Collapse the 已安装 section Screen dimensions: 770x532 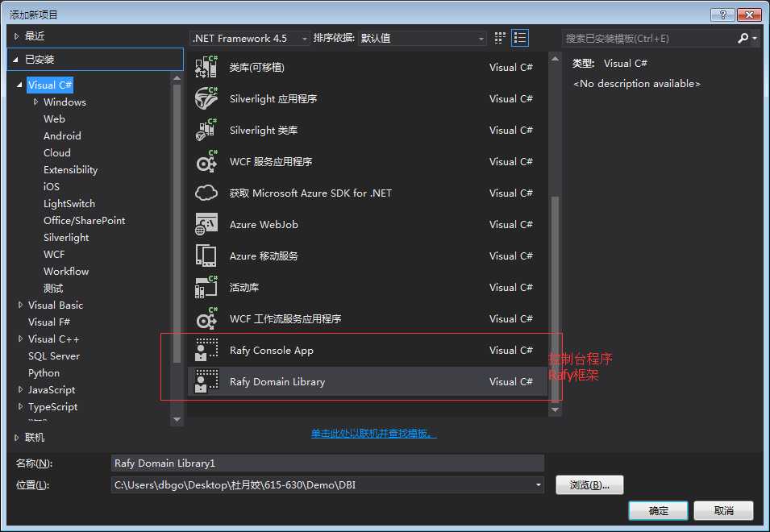15,60
